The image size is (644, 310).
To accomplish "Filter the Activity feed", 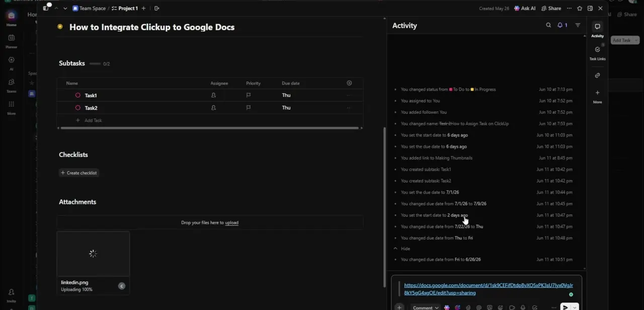I will (x=578, y=25).
